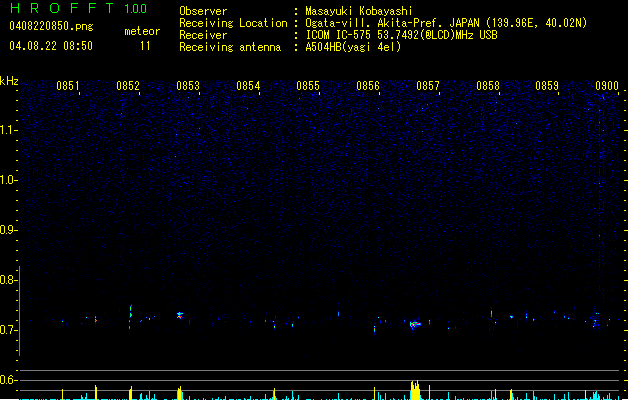Click antenna value A504HB(yagi 4el)
Viewport: 629px width, 400px height.
tap(353, 47)
